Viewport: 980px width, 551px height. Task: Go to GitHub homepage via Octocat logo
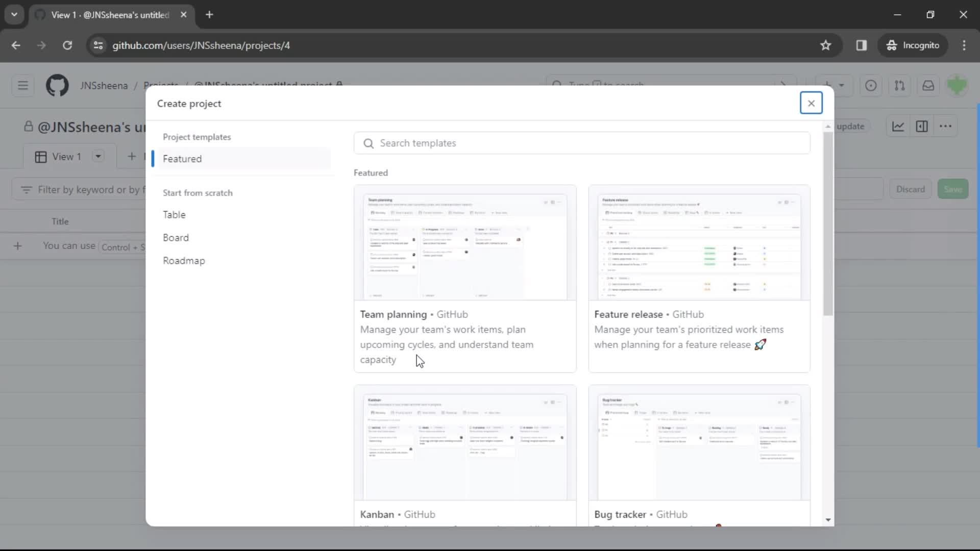pyautogui.click(x=57, y=85)
